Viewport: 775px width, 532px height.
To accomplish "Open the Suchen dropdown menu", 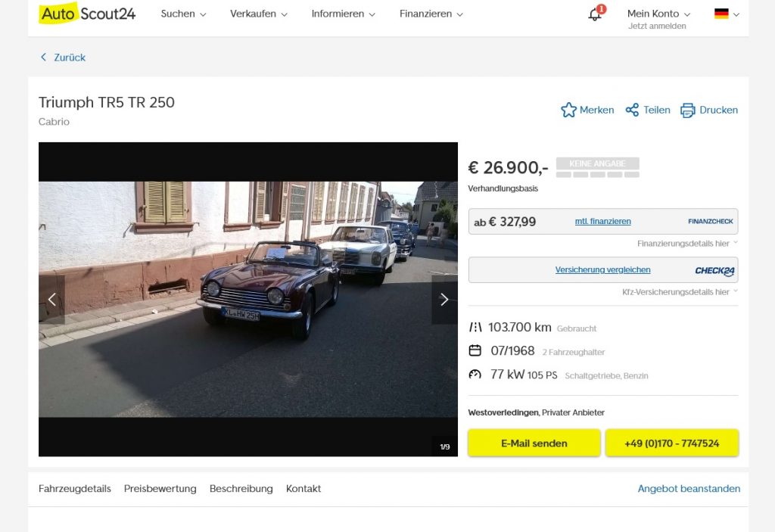I will [183, 14].
